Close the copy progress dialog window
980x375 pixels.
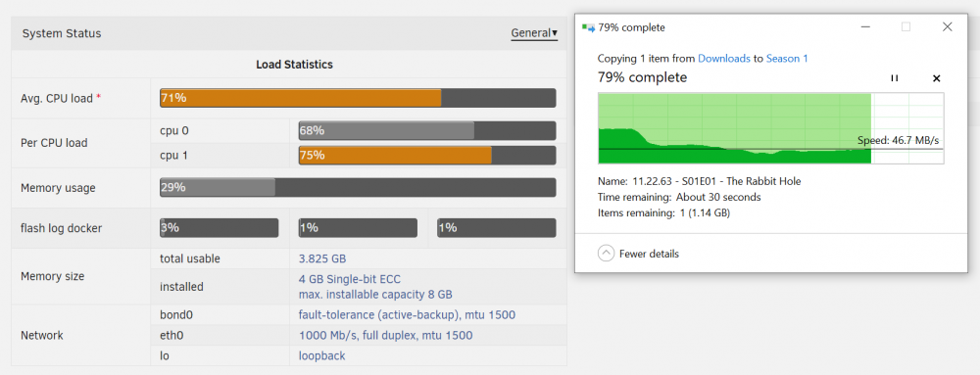point(947,26)
